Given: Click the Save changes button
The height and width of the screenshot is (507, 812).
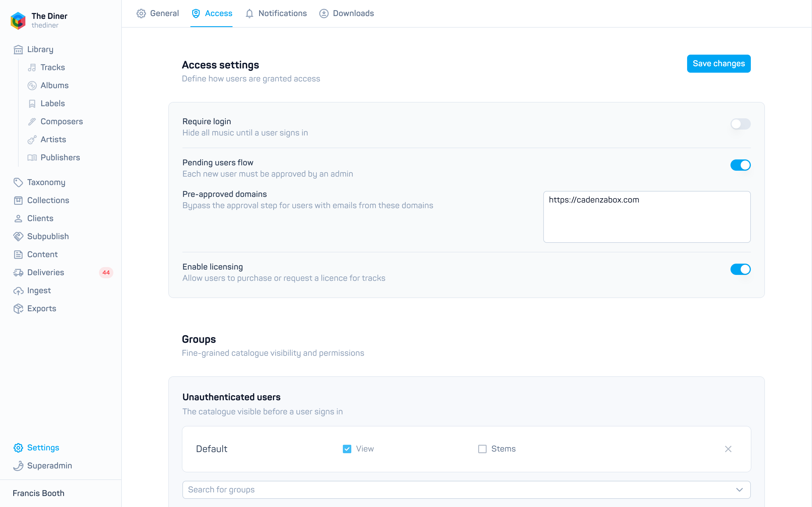Looking at the screenshot, I should pos(719,64).
